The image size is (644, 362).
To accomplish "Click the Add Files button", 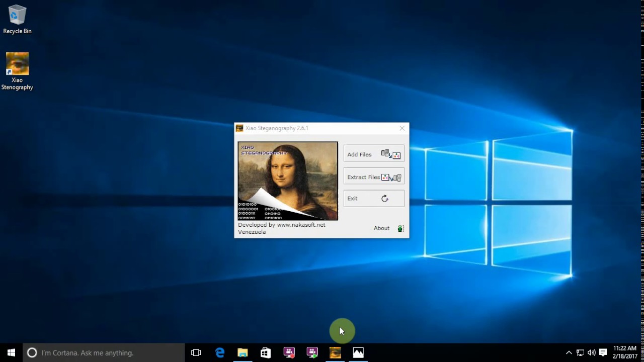I will click(x=373, y=154).
